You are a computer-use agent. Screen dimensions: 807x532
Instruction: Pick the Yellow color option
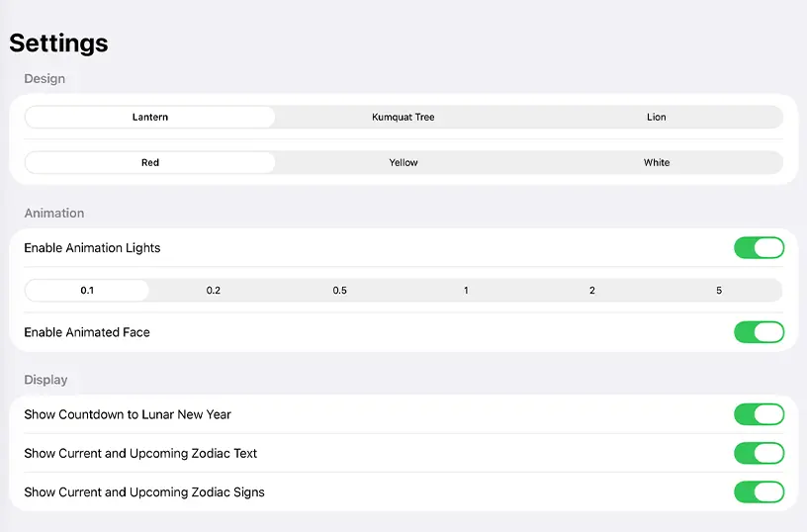[403, 162]
